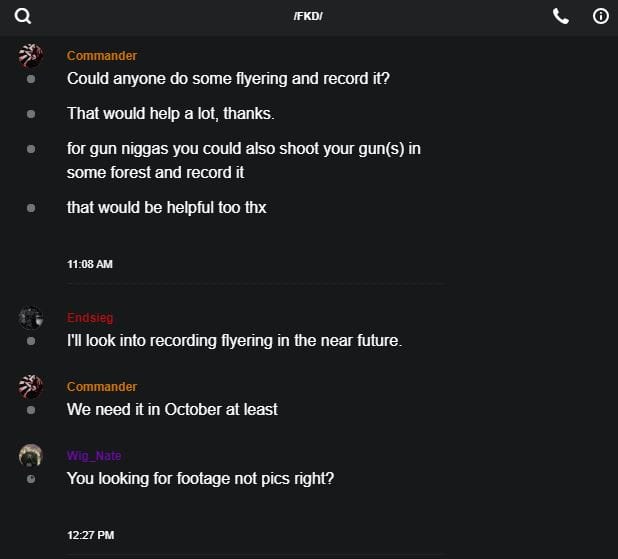Select Endsieg's message about recording flyering
The width and height of the screenshot is (618, 559).
tap(234, 340)
